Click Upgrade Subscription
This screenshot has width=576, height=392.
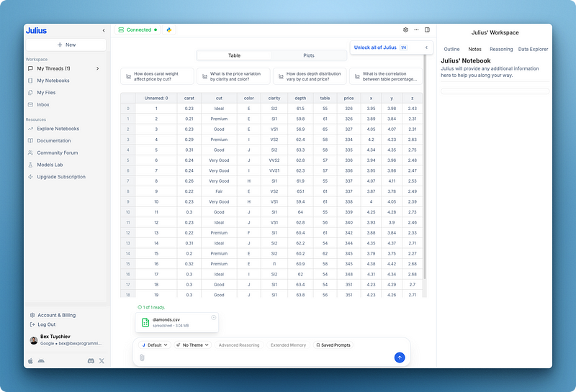click(61, 177)
